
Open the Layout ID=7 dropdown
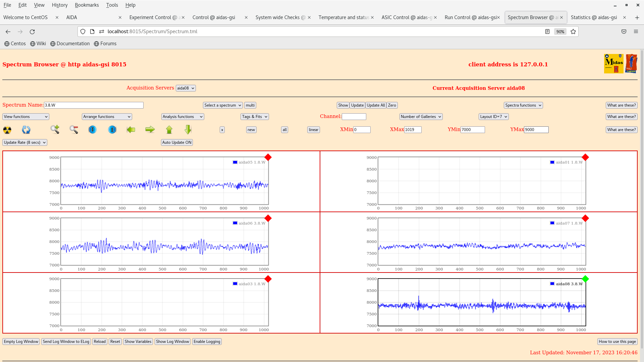coord(493,117)
